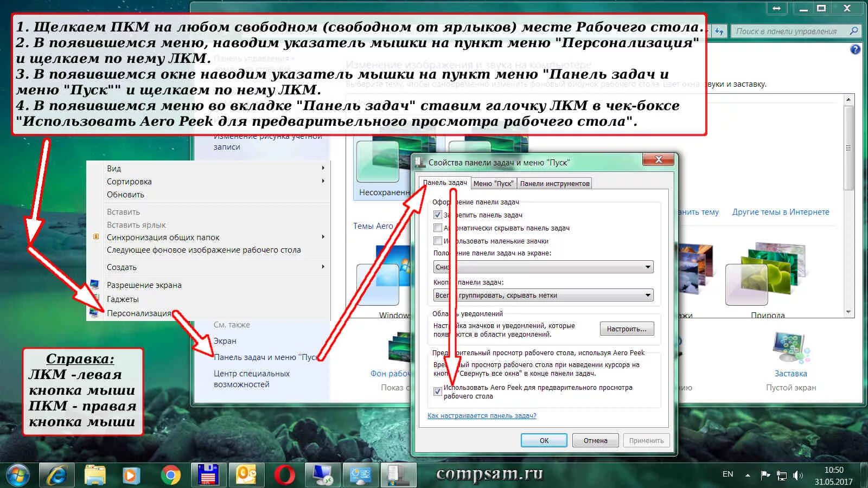Choose Разрешение экрана menu item
This screenshot has width=868, height=488.
click(x=144, y=285)
